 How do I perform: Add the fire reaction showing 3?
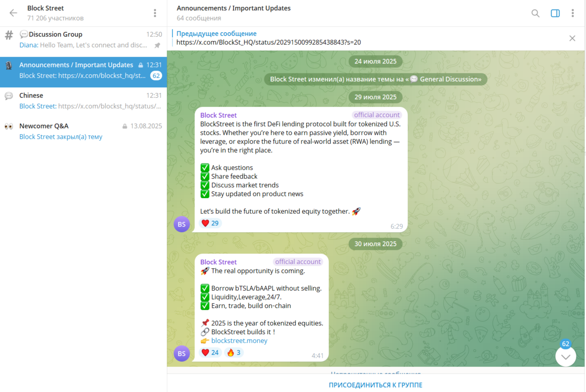point(234,352)
